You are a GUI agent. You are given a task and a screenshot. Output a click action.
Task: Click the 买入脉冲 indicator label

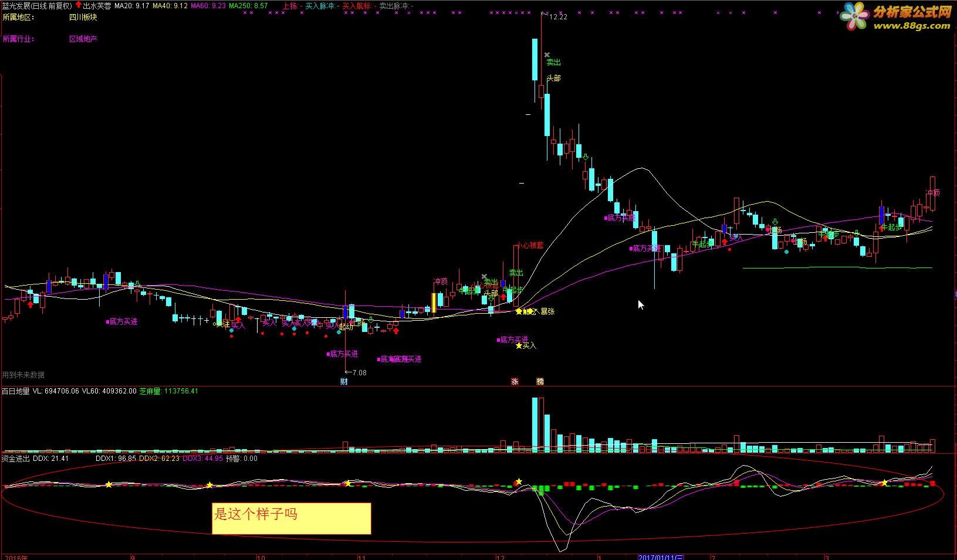pos(322,6)
